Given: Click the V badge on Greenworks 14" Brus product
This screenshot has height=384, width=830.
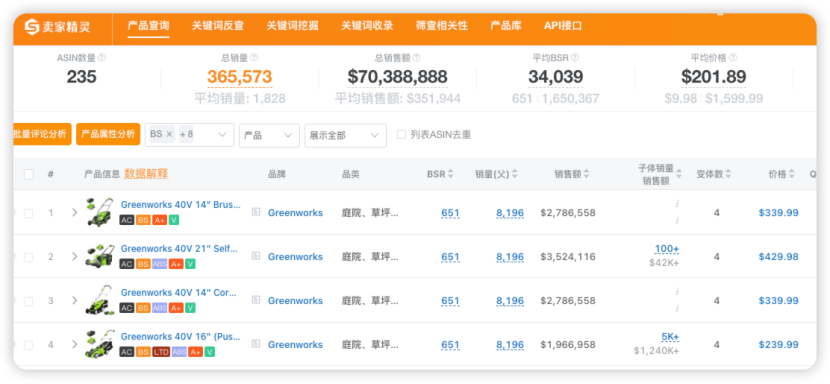Looking at the screenshot, I should click(174, 220).
